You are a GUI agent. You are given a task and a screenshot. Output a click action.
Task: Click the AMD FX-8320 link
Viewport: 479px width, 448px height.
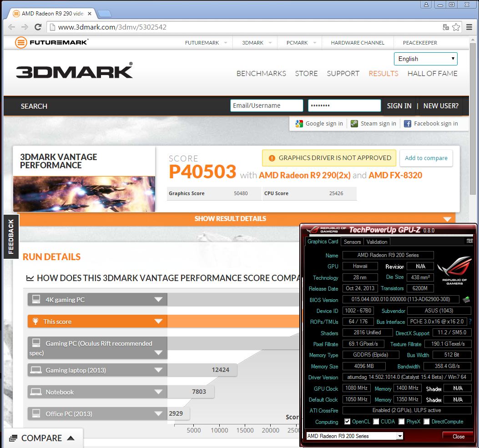[x=395, y=175]
